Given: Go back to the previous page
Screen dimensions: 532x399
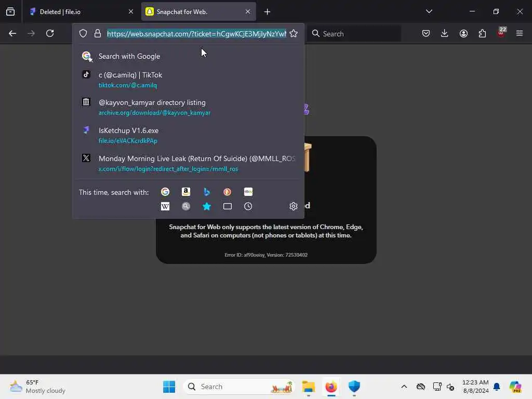Looking at the screenshot, I should [12, 33].
